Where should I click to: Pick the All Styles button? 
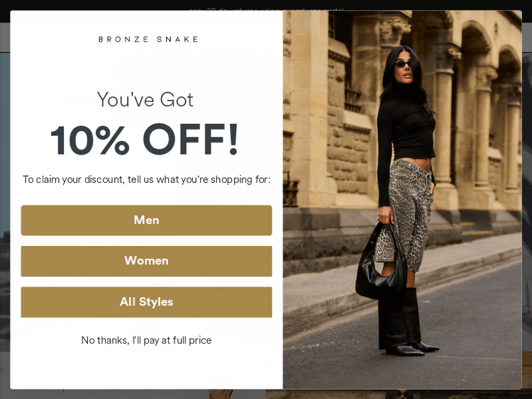146,302
